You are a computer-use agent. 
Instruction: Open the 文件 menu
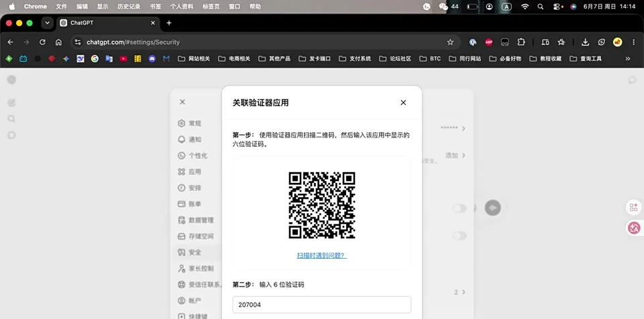(62, 7)
